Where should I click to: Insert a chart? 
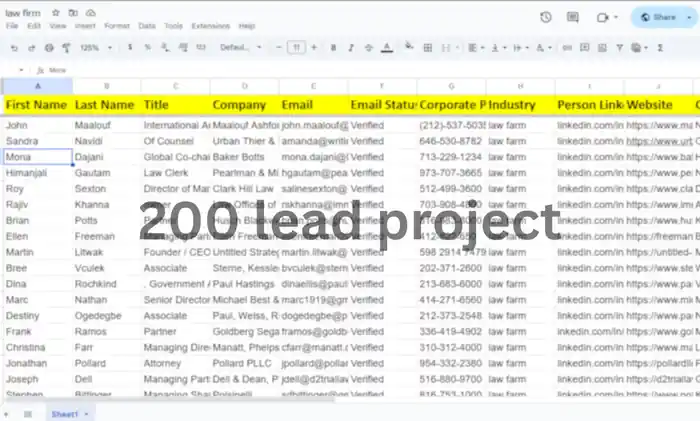click(602, 48)
